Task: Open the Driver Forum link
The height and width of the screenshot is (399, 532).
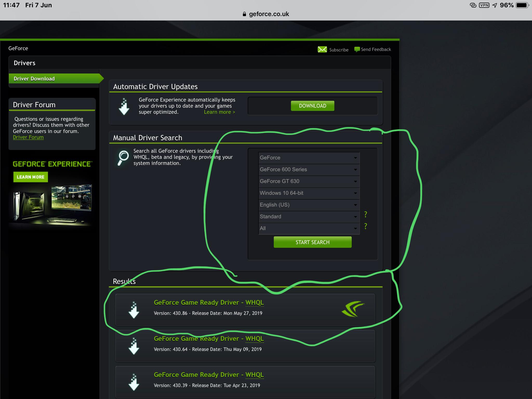Action: click(x=28, y=137)
